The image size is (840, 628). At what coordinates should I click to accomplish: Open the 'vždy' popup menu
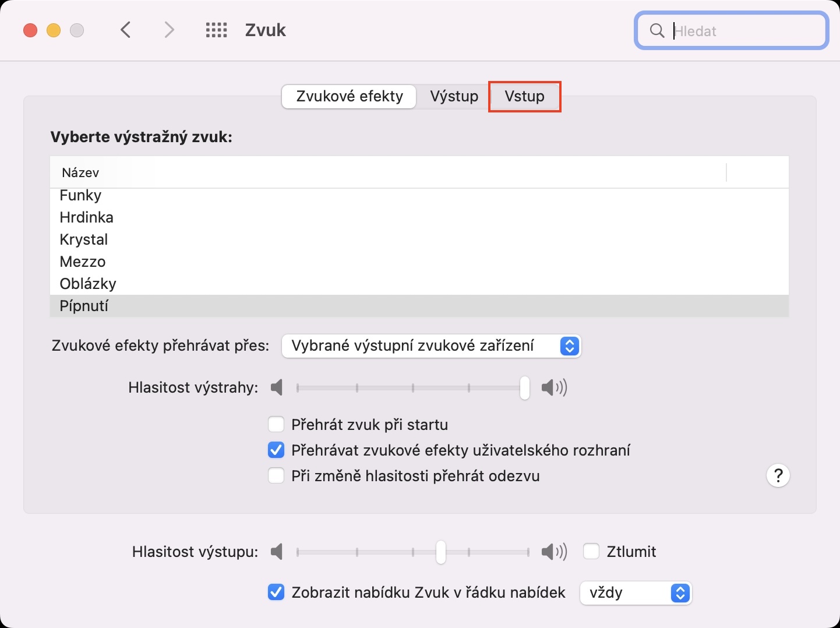tap(636, 593)
